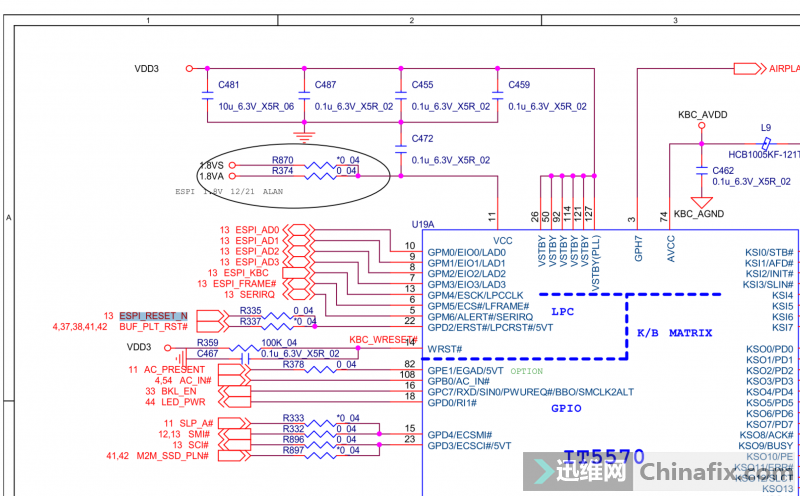Select the KBC_AVDD power label
Image resolution: width=800 pixels, height=496 pixels.
[703, 115]
